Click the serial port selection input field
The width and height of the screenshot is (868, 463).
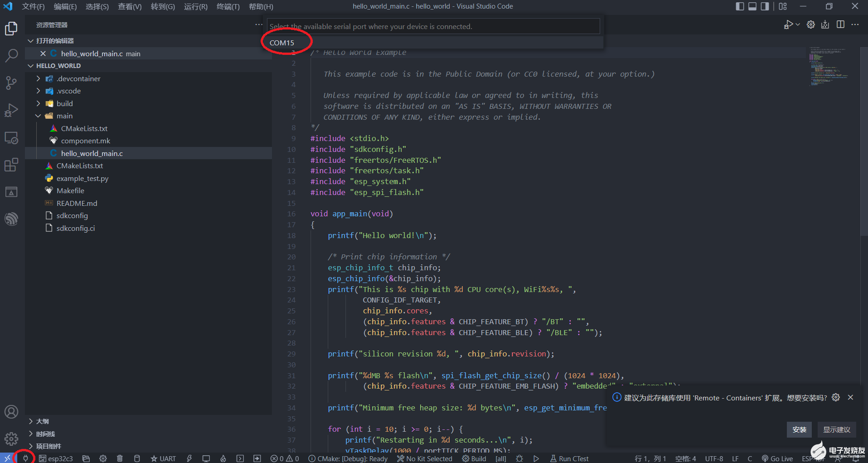pos(433,26)
